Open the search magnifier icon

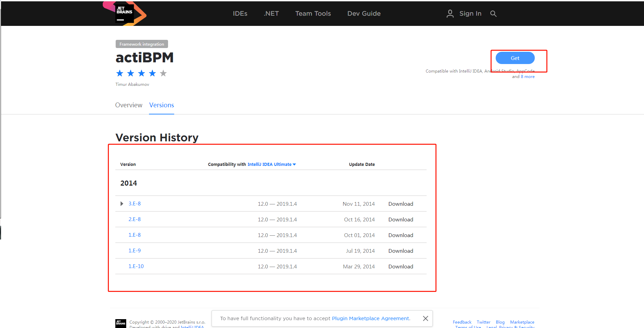pyautogui.click(x=493, y=14)
